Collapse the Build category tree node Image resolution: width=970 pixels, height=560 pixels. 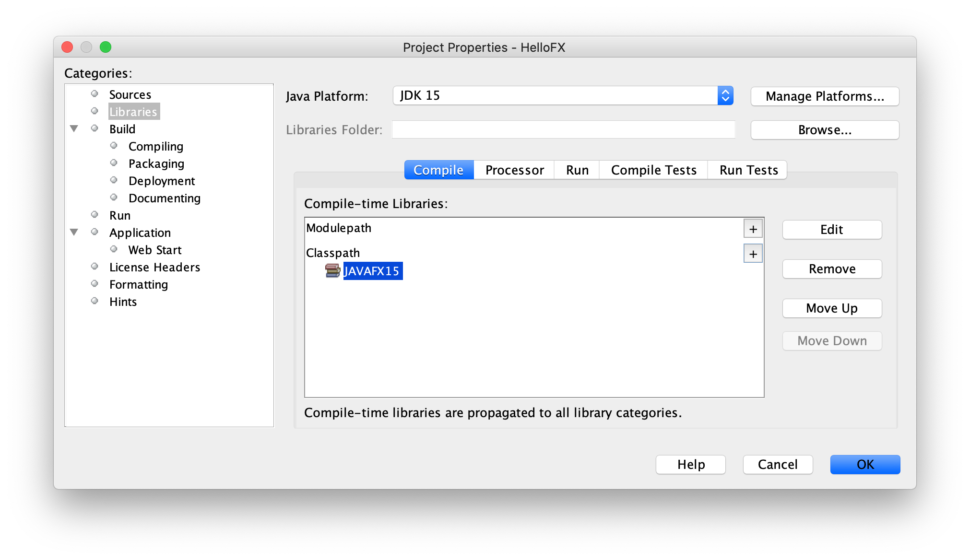(74, 128)
